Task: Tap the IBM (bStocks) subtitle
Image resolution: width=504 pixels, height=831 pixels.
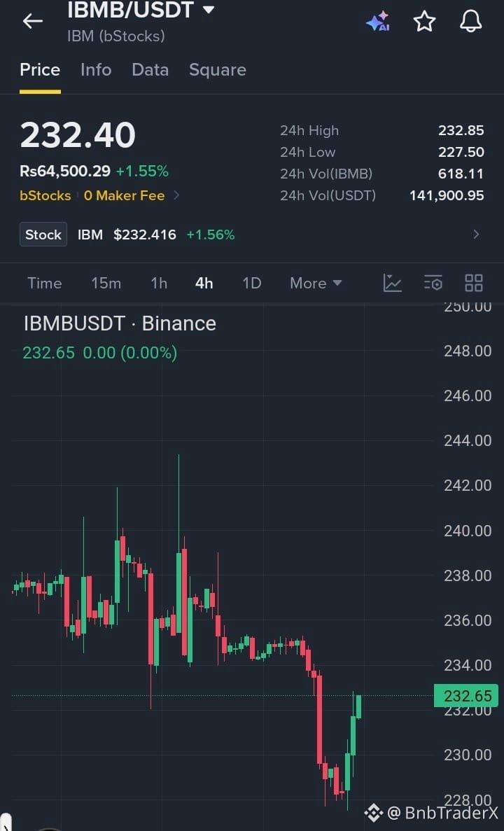Action: click(x=116, y=36)
